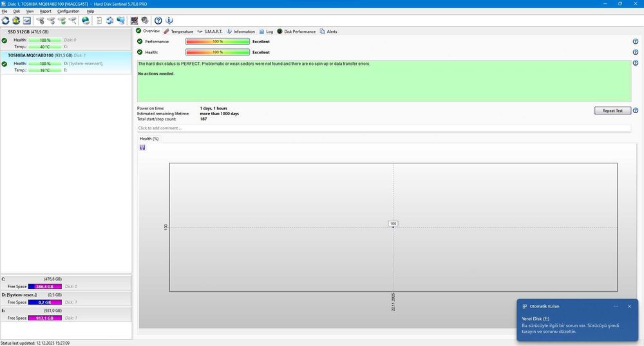Click the Health (%) graph label
This screenshot has width=644, height=346.
149,139
